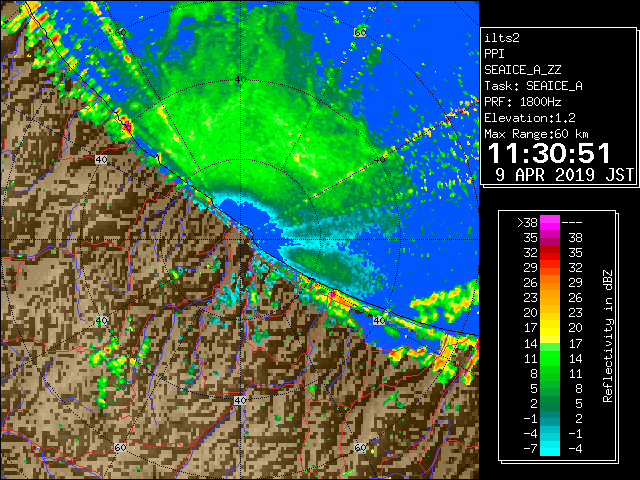This screenshot has width=640, height=480.
Task: Select the orange band of the color scale
Action: [550, 282]
